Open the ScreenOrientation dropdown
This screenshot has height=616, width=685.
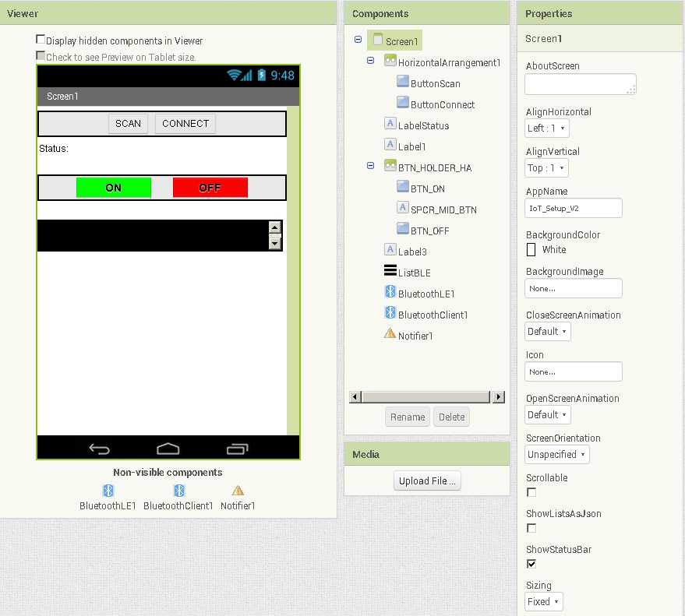556,454
